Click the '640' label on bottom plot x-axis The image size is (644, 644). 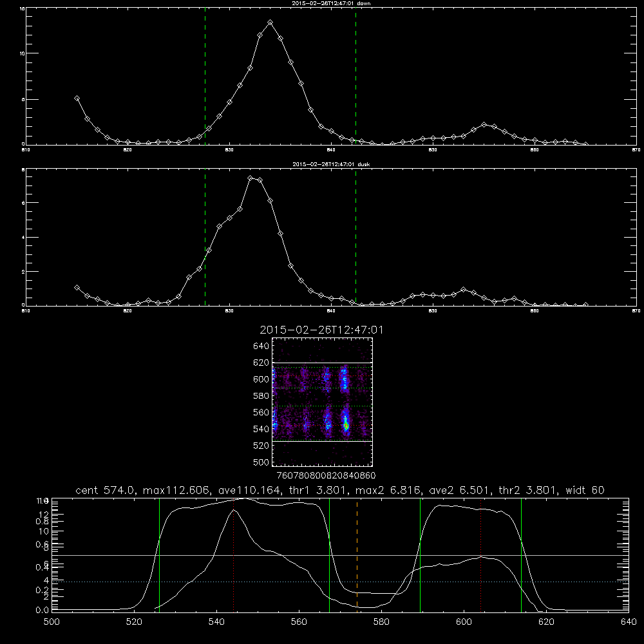click(x=629, y=622)
